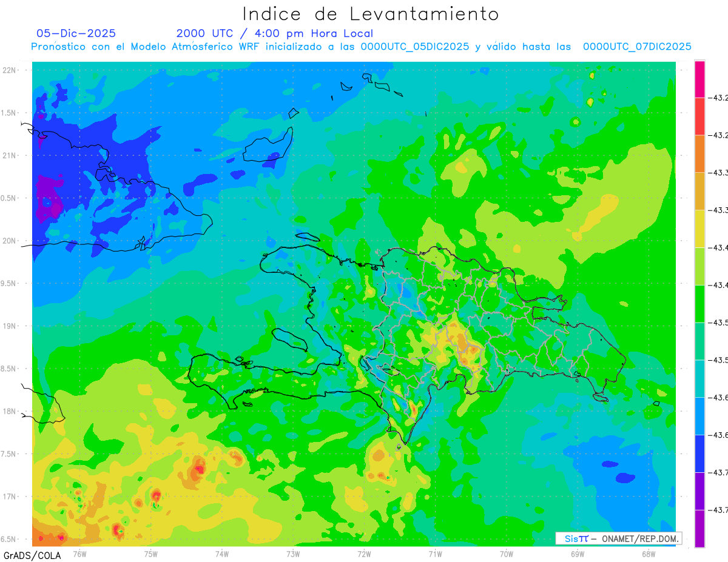Click the '72W' longitude label

click(x=364, y=554)
